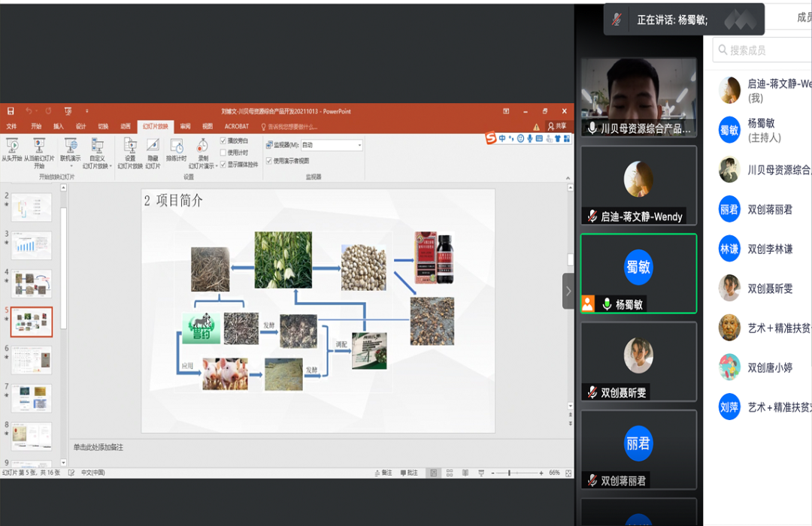Viewport: 812px width, 526px height.
Task: Start Slide Show icon in status bar
Action: point(481,473)
